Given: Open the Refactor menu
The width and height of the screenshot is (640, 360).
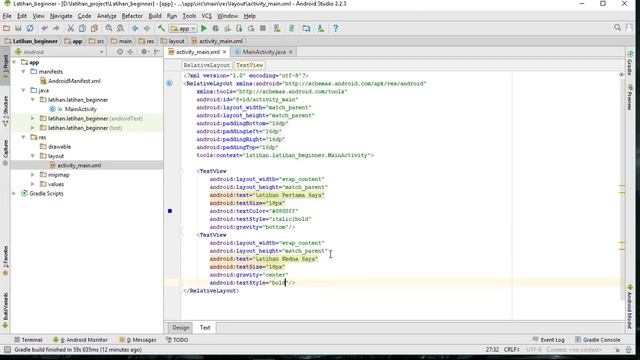Looking at the screenshot, I should pyautogui.click(x=132, y=16).
